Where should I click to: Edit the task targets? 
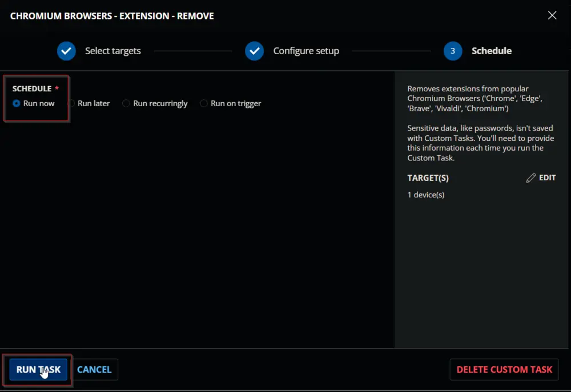[541, 177]
